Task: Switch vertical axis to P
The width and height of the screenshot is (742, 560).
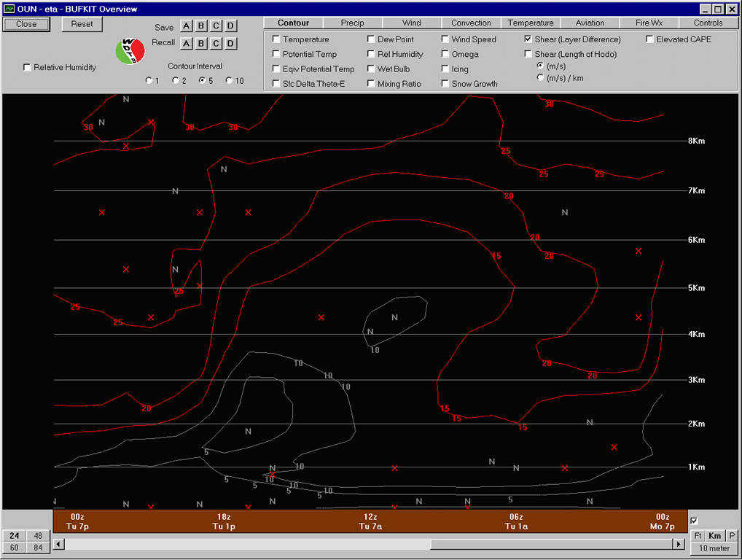Action: [732, 535]
